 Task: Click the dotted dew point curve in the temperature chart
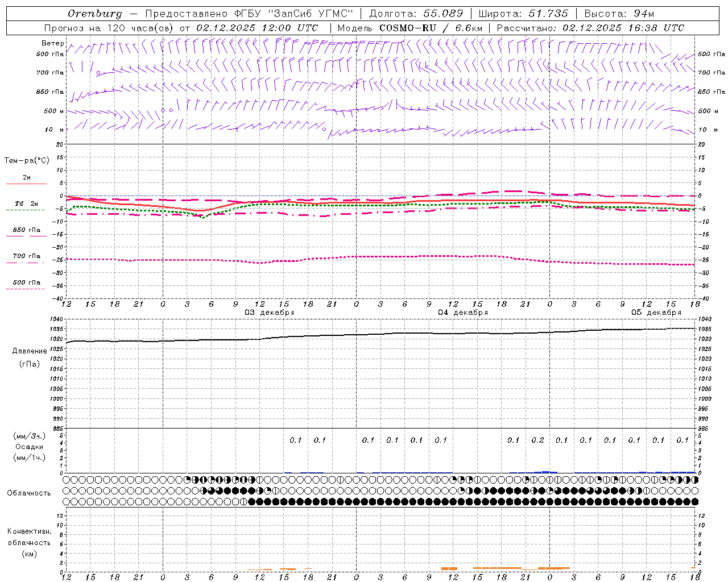tap(381, 205)
